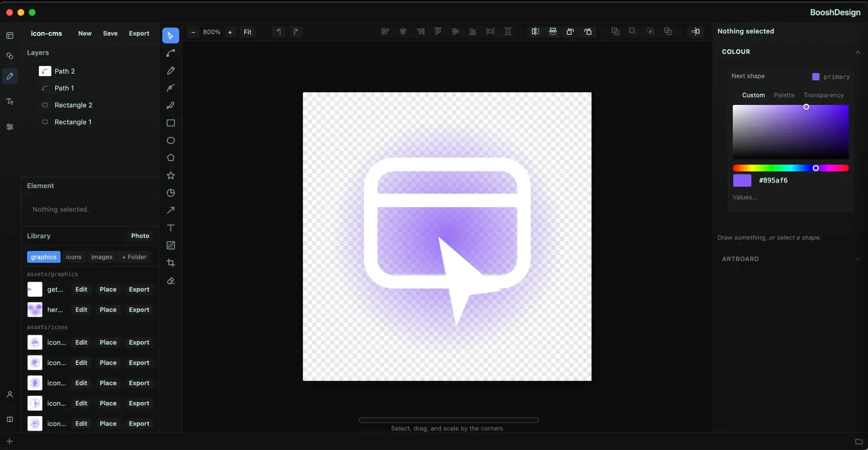Switch to the Custom colour tab
The image size is (868, 450).
point(754,95)
